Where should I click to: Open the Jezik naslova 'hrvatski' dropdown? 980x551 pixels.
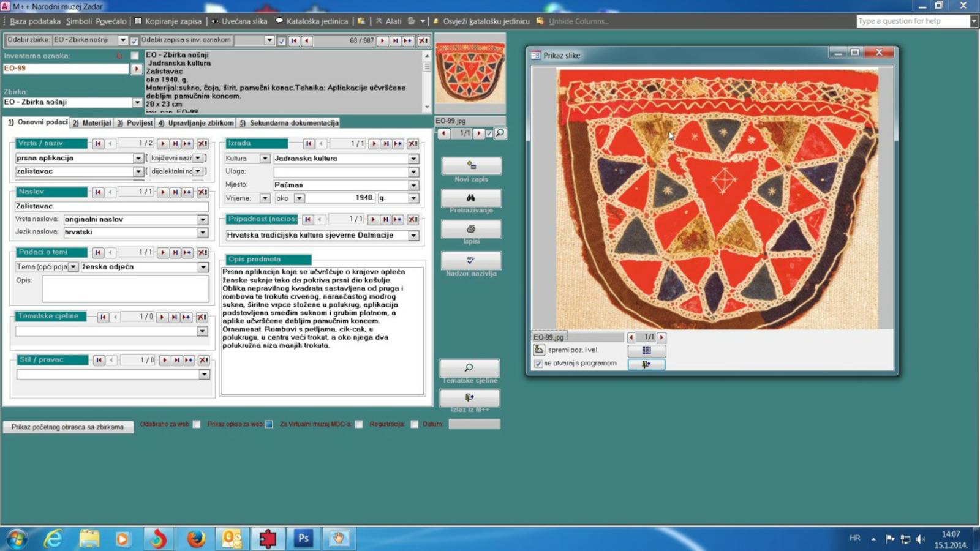203,232
